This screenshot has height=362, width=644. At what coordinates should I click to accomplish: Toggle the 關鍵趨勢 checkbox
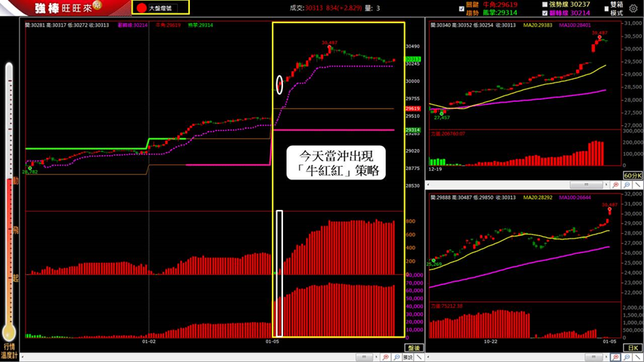click(462, 9)
